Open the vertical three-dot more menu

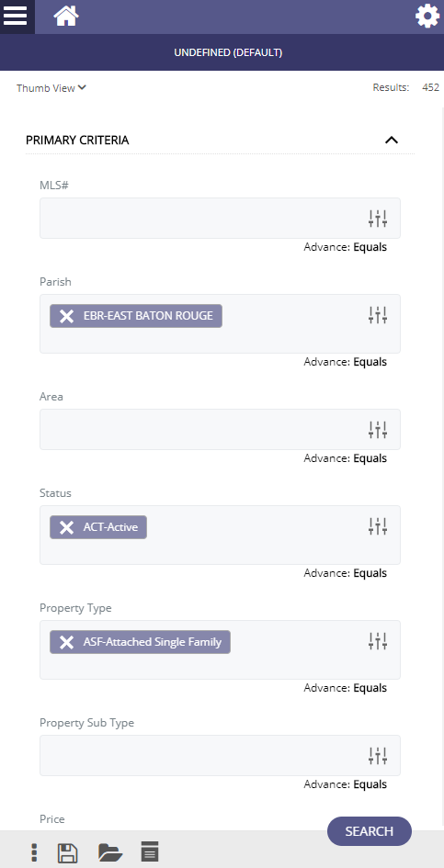click(34, 852)
